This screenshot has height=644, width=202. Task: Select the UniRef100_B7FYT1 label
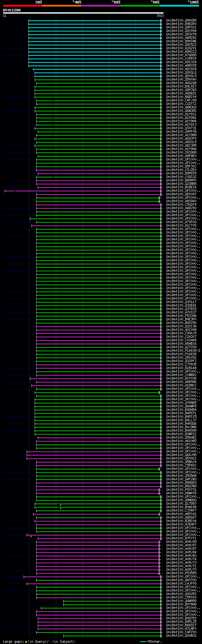click(181, 538)
